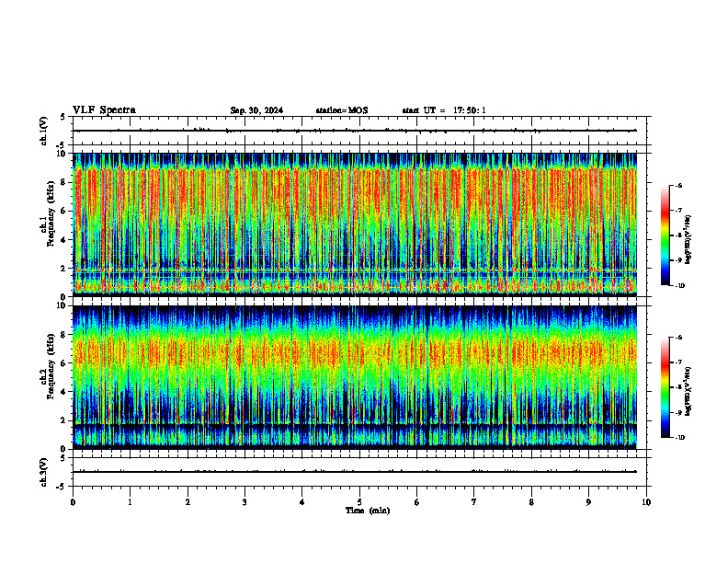Image resolution: width=728 pixels, height=563 pixels.
Task: Click the ch.1 spectrogram color scale bar
Action: (665, 236)
